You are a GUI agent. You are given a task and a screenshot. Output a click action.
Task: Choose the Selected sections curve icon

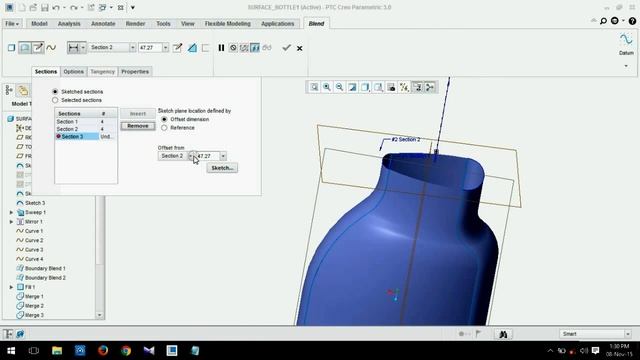tap(51, 48)
